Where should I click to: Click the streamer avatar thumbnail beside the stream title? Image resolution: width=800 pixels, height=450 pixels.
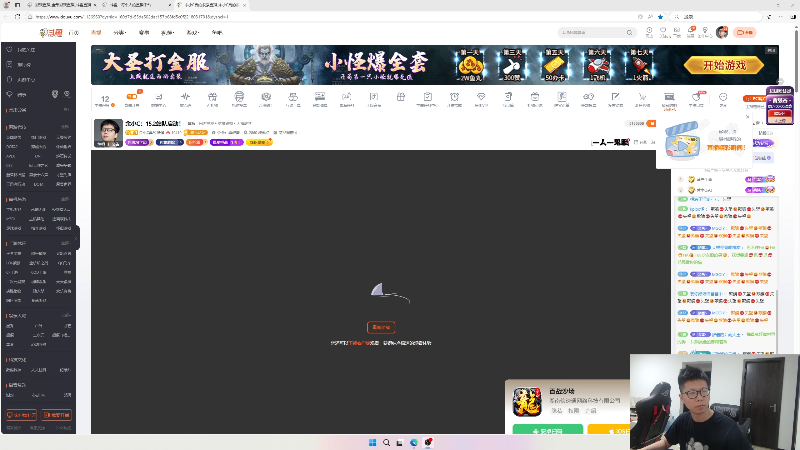[x=108, y=133]
